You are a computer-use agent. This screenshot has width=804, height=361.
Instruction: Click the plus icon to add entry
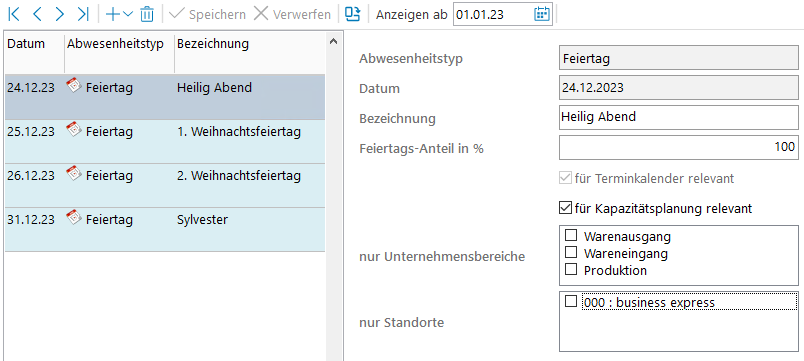pyautogui.click(x=112, y=14)
